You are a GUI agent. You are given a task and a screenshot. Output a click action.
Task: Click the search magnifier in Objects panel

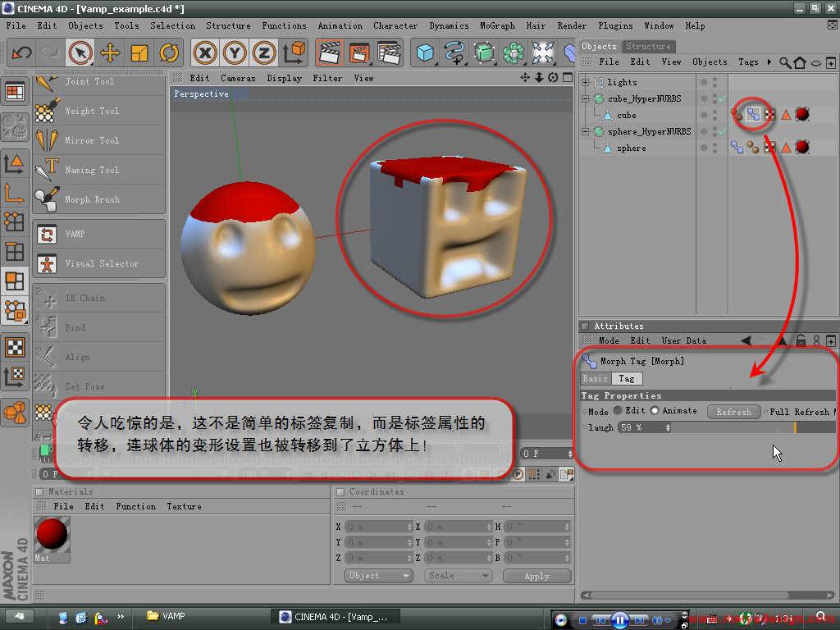(785, 62)
